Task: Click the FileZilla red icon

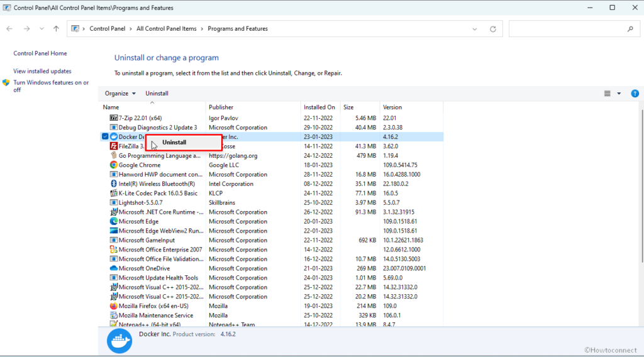Action: coord(114,146)
